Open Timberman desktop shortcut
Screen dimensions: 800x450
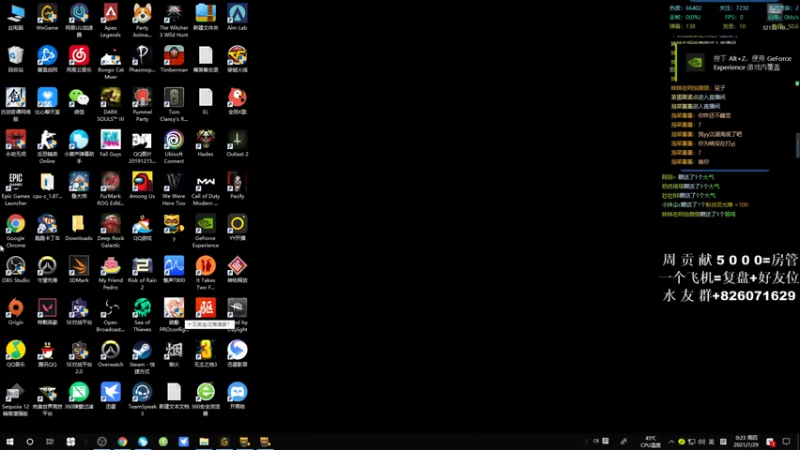tap(173, 59)
